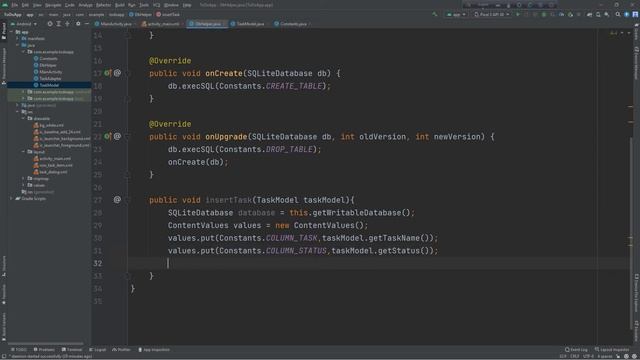Collapse the layout folder

(x=23, y=152)
